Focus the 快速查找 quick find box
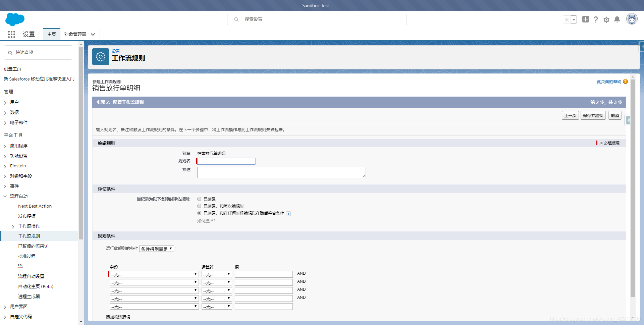This screenshot has height=325, width=644. click(38, 53)
